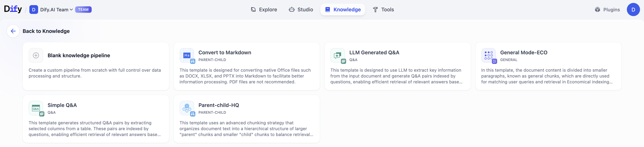Viewport: 644px width, 147px height.
Task: Click PARENT-CHILD label under Convert to Markdown
Action: 212,60
